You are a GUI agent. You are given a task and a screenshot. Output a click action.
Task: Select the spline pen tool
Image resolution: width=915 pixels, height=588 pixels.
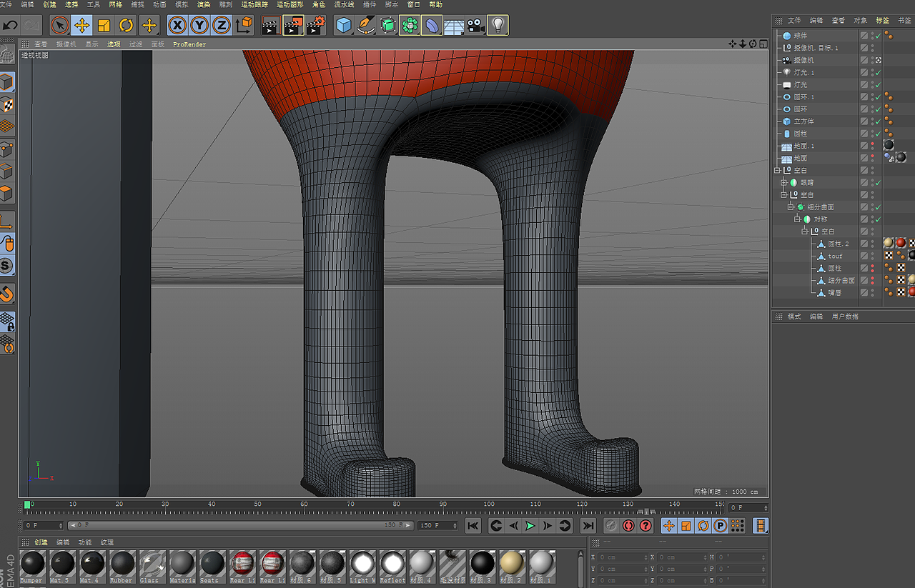[x=366, y=26]
